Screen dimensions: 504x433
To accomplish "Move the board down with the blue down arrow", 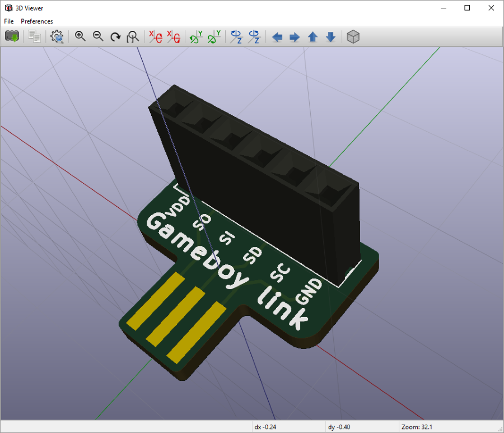I will [331, 37].
